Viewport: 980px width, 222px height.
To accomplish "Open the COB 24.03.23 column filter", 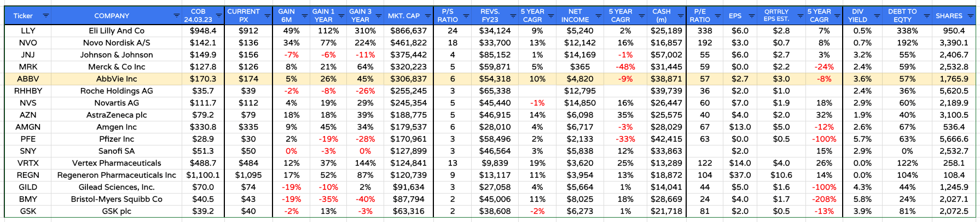I will 219,16.
